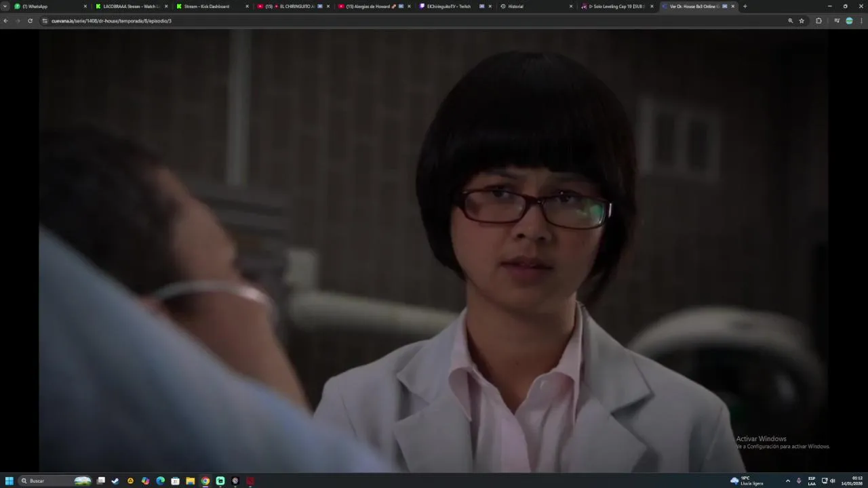Switch to the ElChiringuitoTV Twitch tab
868x488 pixels.
pos(454,6)
